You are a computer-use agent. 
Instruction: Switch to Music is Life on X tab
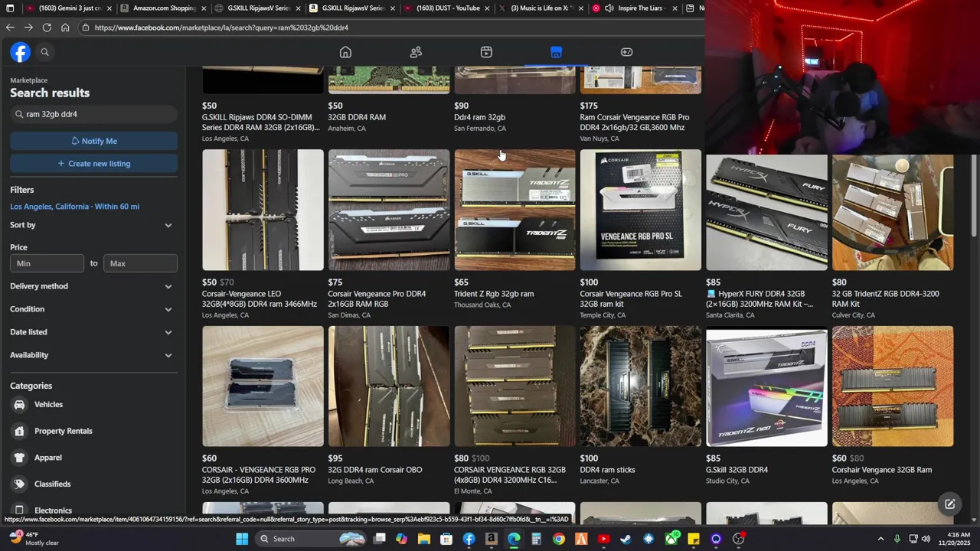(x=541, y=8)
